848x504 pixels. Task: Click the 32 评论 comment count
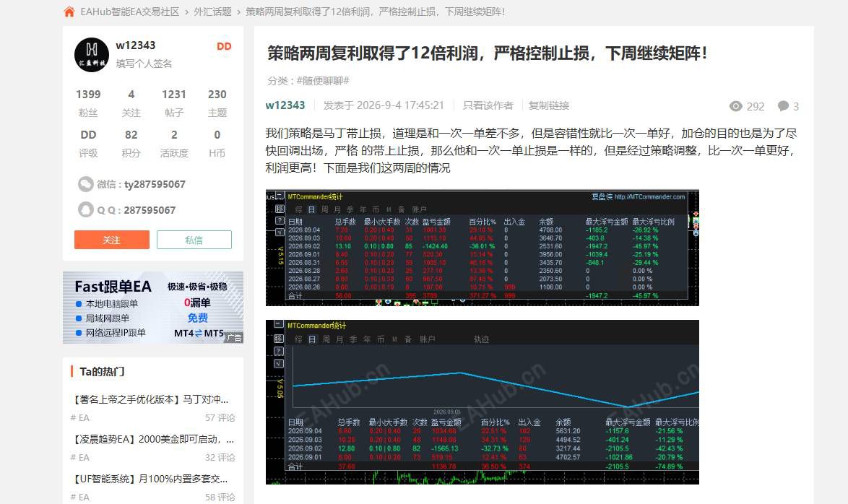220,458
